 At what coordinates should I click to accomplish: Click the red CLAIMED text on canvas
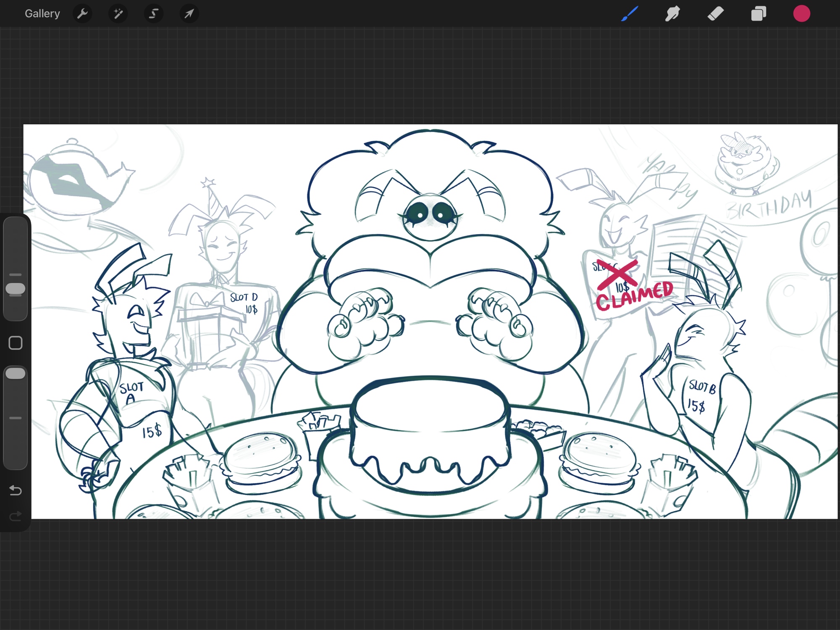[634, 296]
